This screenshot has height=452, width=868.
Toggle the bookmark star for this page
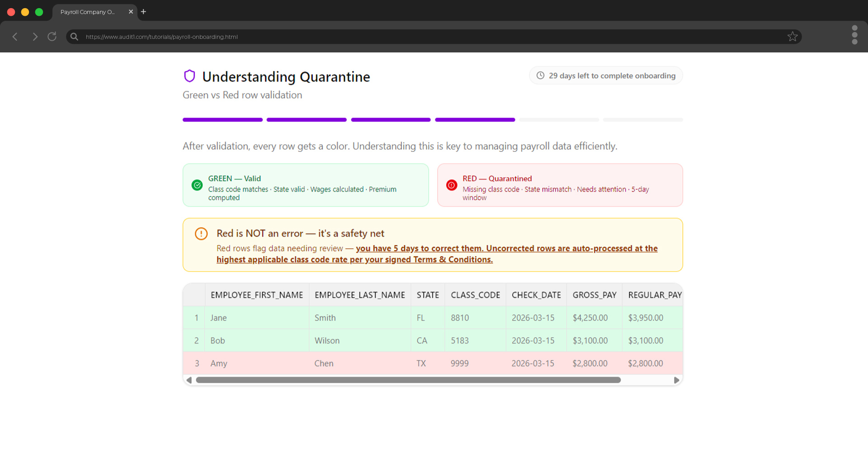click(793, 37)
